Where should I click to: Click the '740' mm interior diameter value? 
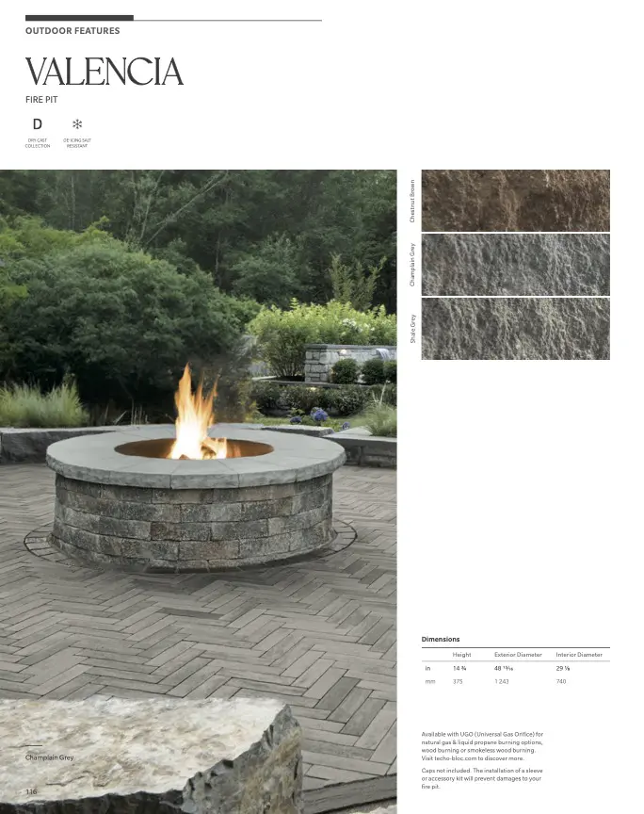click(561, 681)
